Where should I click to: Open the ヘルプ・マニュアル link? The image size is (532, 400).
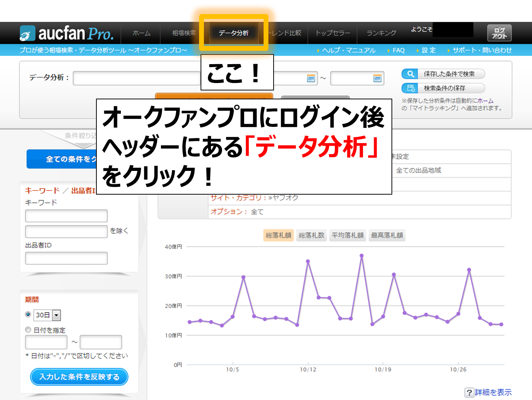[348, 50]
